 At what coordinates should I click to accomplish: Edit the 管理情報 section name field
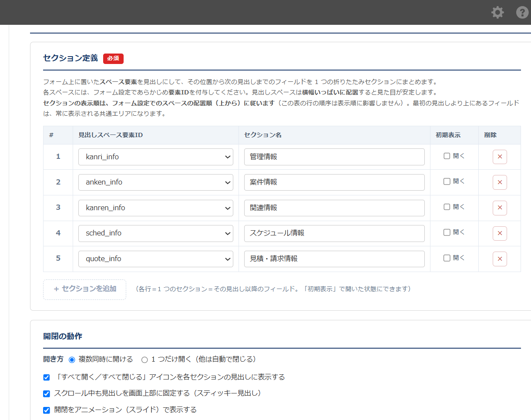click(x=334, y=157)
